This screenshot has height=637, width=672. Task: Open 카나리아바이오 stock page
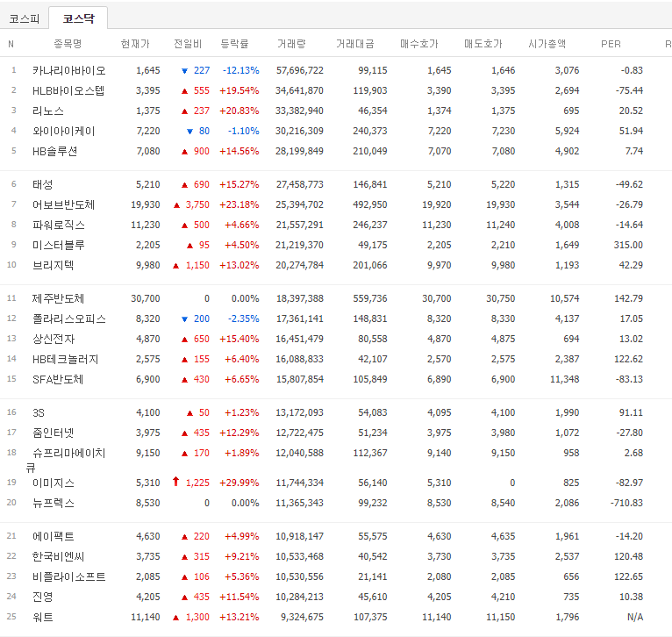click(x=68, y=70)
